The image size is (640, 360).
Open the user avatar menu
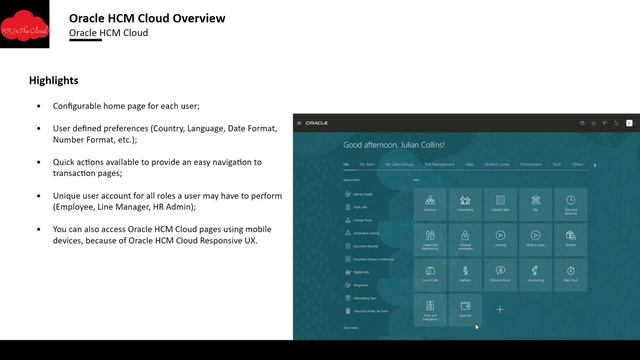pos(629,123)
